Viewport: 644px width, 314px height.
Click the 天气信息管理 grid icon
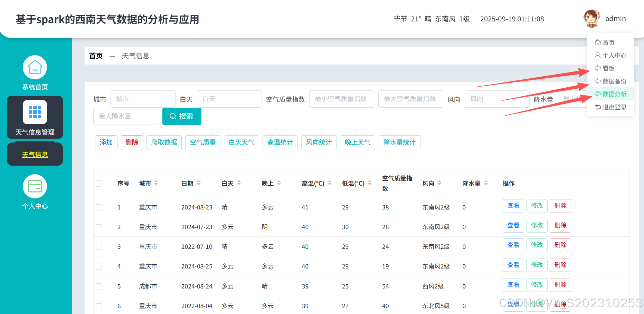pos(35,112)
